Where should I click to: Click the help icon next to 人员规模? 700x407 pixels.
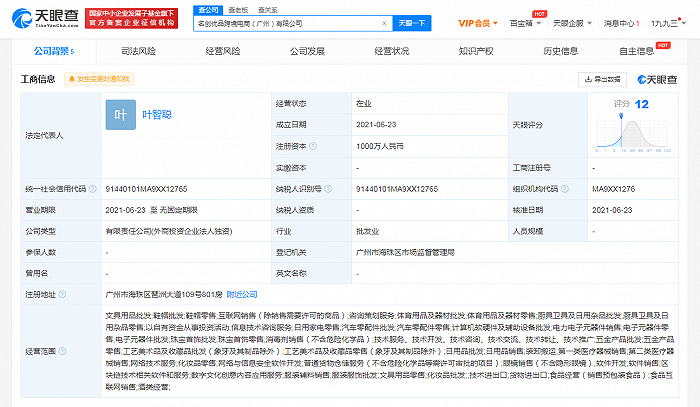click(565, 228)
